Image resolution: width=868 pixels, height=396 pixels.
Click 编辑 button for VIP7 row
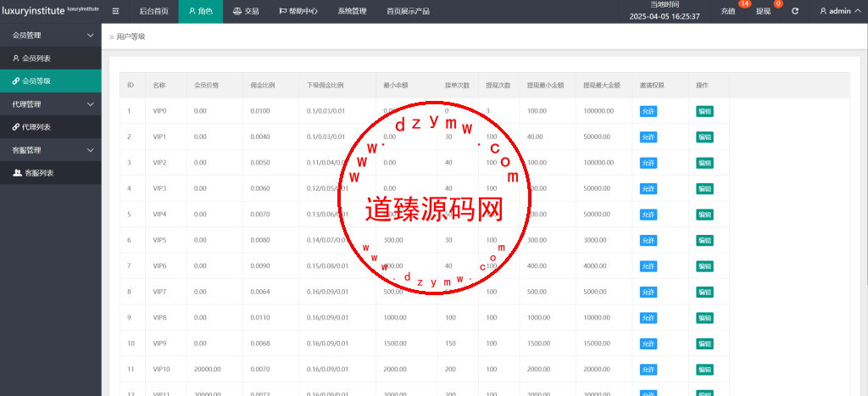click(704, 292)
